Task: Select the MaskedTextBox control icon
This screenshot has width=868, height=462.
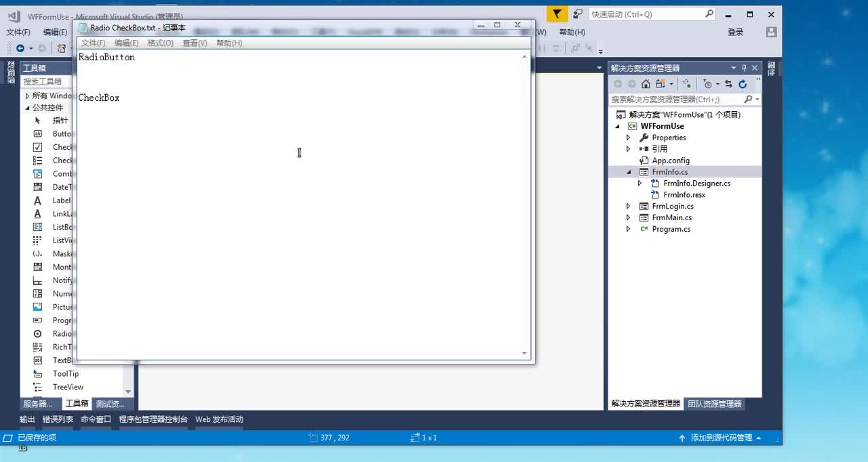Action: click(x=38, y=254)
